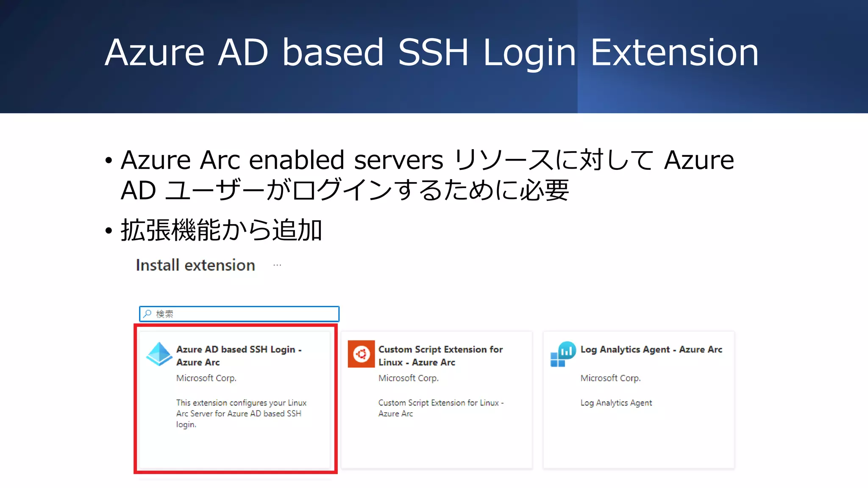Image resolution: width=868 pixels, height=488 pixels.
Task: Click the Log Analytics Agent icon
Action: coord(563,354)
